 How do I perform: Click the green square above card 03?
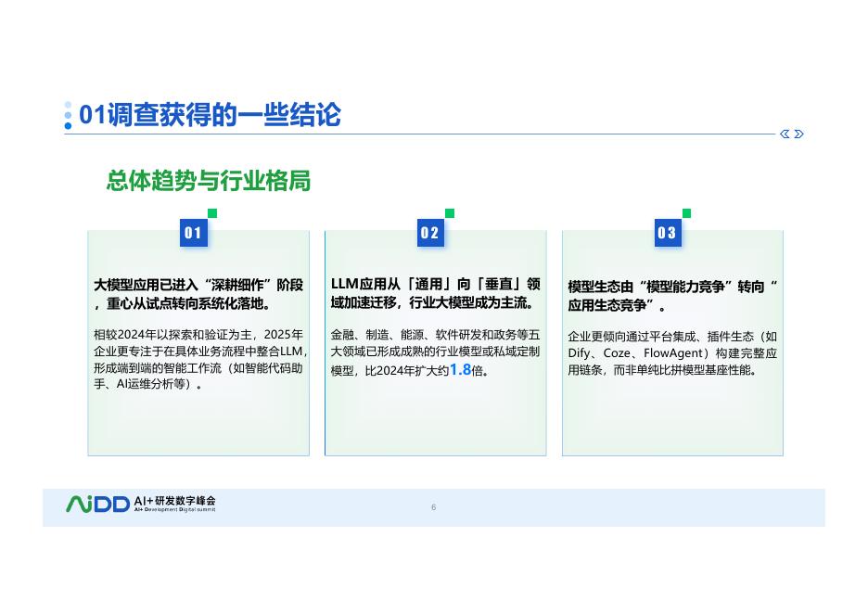pyautogui.click(x=685, y=213)
